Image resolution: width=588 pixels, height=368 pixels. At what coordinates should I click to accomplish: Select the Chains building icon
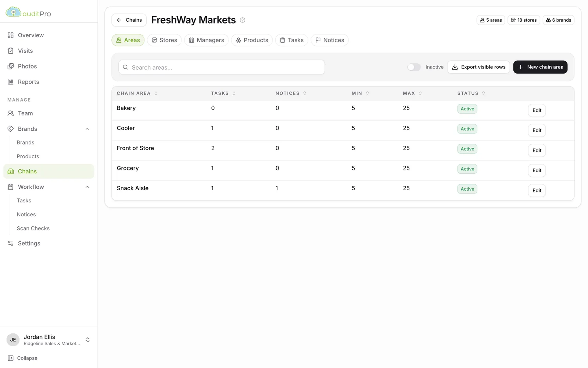tap(11, 171)
